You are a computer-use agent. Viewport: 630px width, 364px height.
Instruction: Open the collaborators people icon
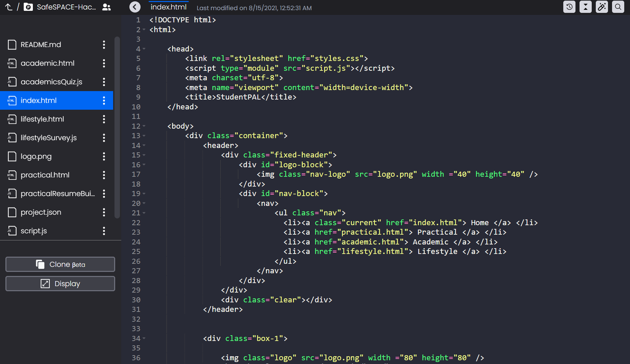[x=106, y=7]
